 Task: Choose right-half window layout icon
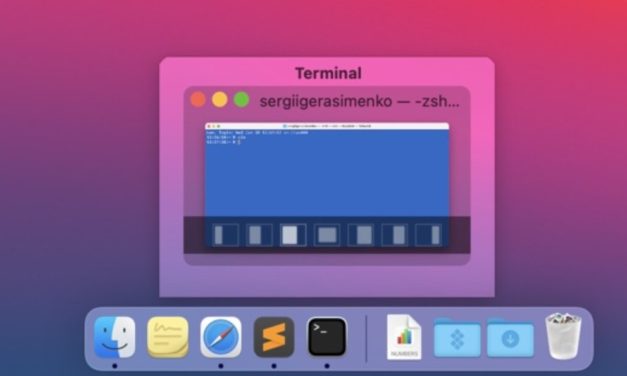click(395, 235)
